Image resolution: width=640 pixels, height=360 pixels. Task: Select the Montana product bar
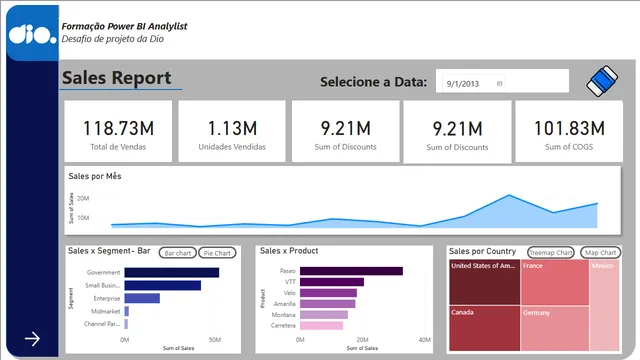pyautogui.click(x=324, y=315)
